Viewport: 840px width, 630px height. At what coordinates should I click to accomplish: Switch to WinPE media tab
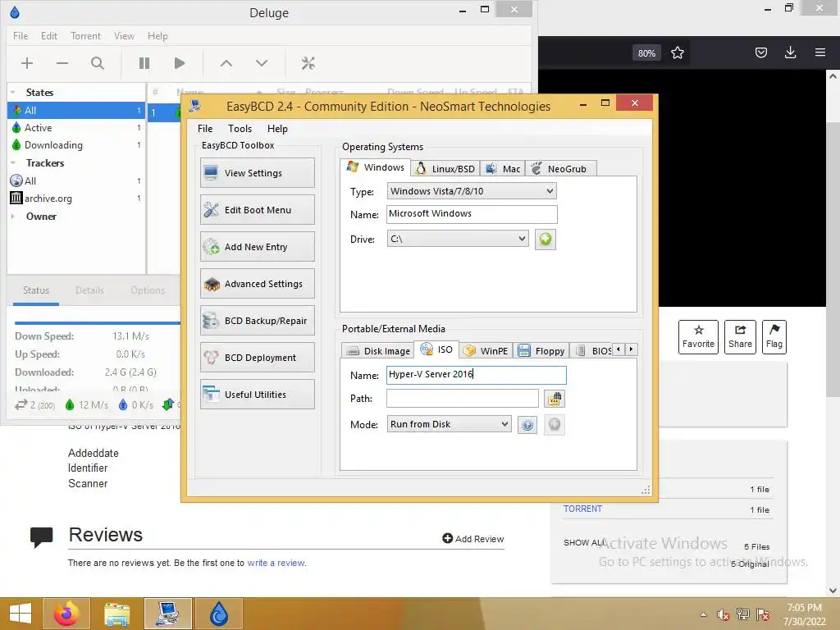tap(486, 351)
